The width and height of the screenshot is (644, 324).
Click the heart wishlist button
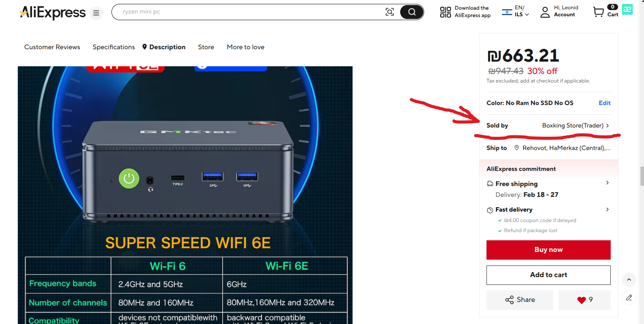tap(584, 300)
